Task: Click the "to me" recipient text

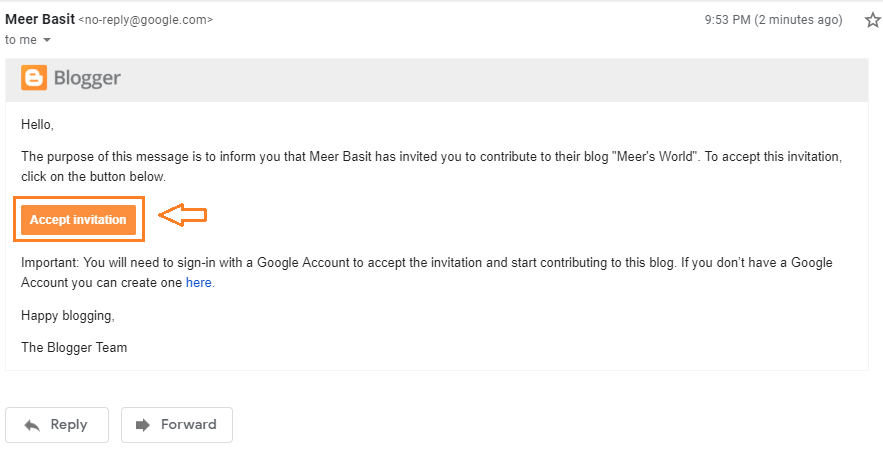Action: pos(22,40)
